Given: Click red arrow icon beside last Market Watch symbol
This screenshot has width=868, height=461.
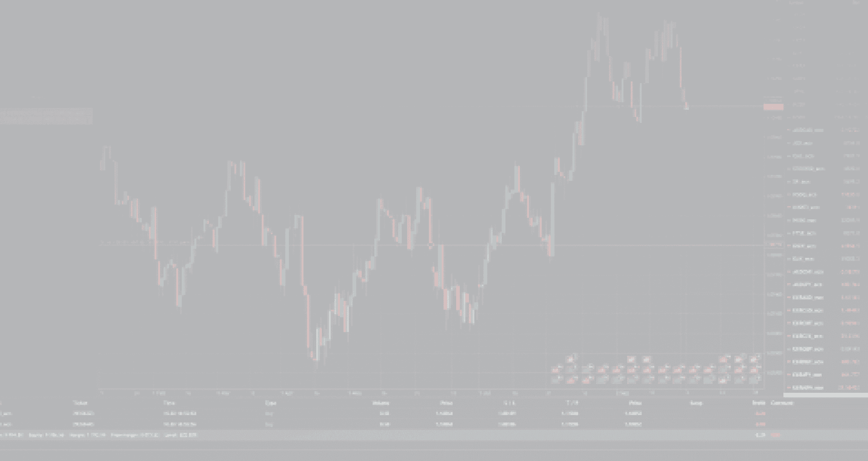Looking at the screenshot, I should coord(789,388).
